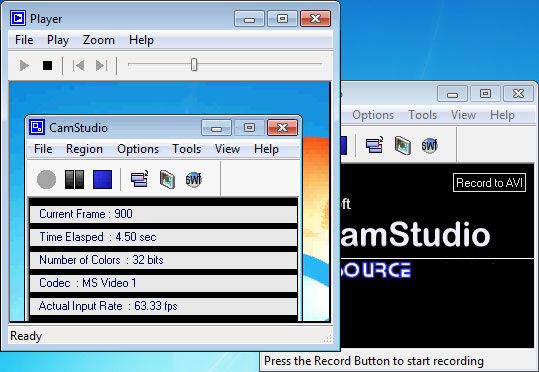Click the Record to AVI label
539x372 pixels.
tap(490, 183)
